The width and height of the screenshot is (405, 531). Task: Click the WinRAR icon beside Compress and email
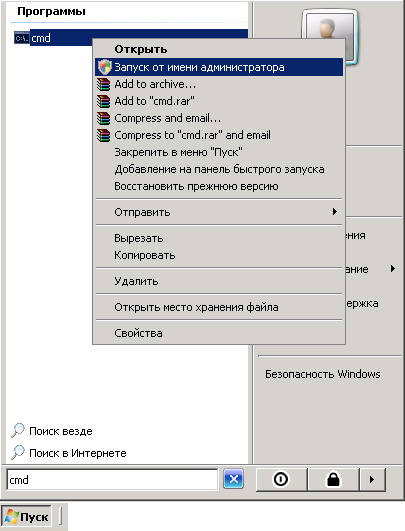click(x=103, y=118)
